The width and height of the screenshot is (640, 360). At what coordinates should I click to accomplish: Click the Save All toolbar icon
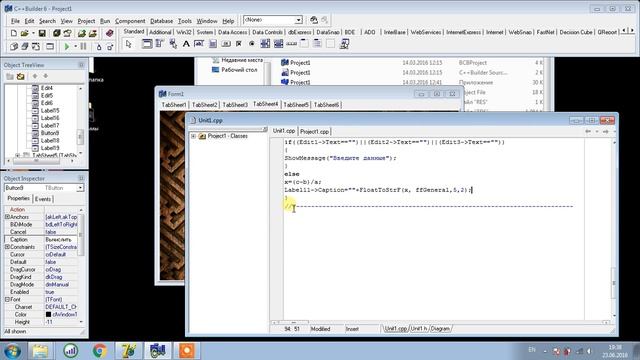pyautogui.click(x=56, y=33)
